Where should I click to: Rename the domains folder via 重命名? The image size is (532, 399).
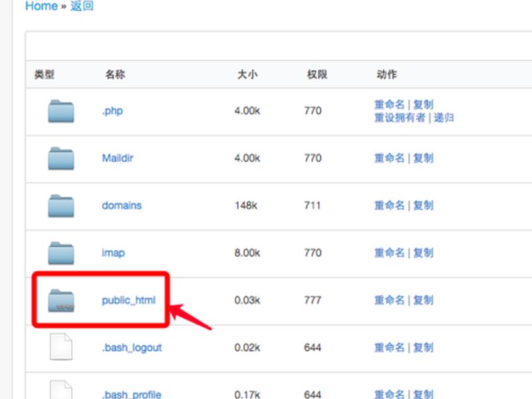point(390,205)
